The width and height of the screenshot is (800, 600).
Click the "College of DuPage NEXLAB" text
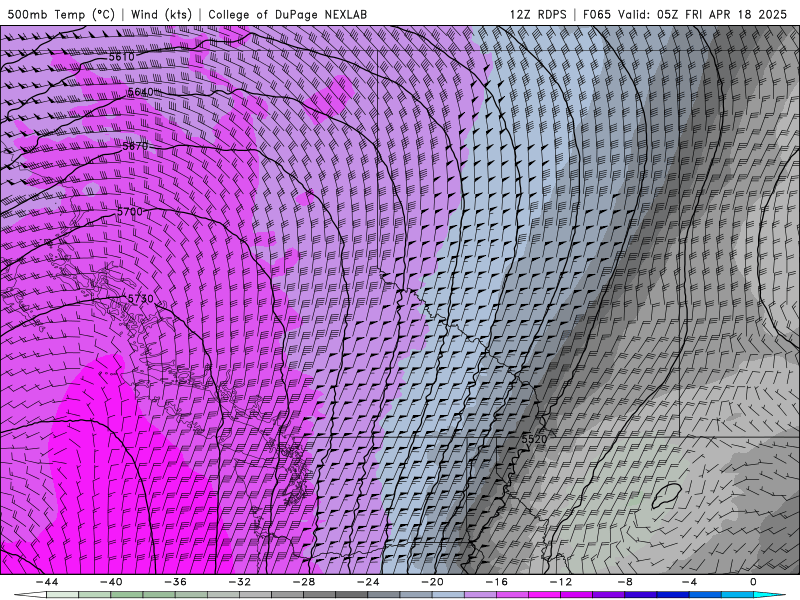click(x=287, y=14)
